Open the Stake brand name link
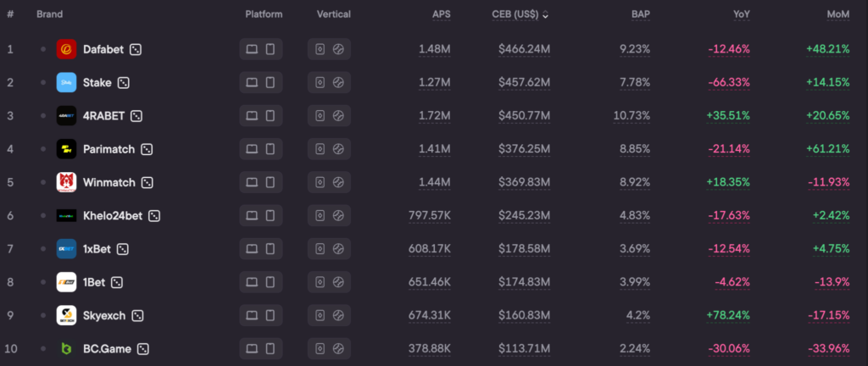The height and width of the screenshot is (366, 868). tap(97, 83)
